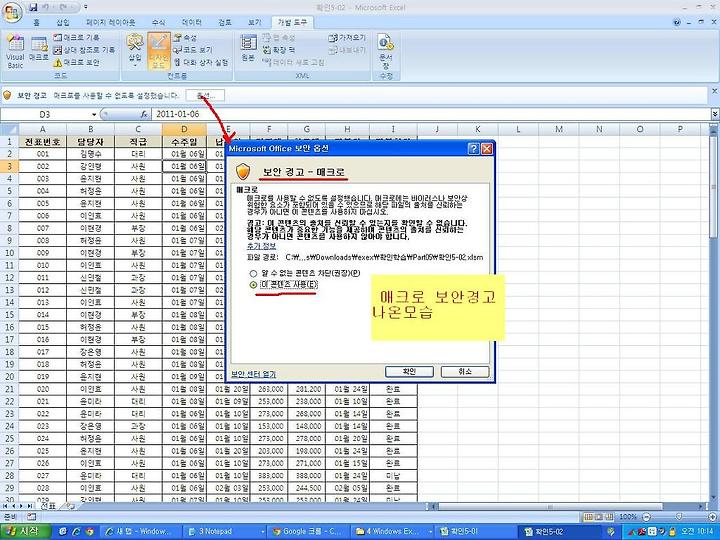Select the 전표 worksheet tab
Viewport: 720px width, 540px height.
(x=48, y=506)
